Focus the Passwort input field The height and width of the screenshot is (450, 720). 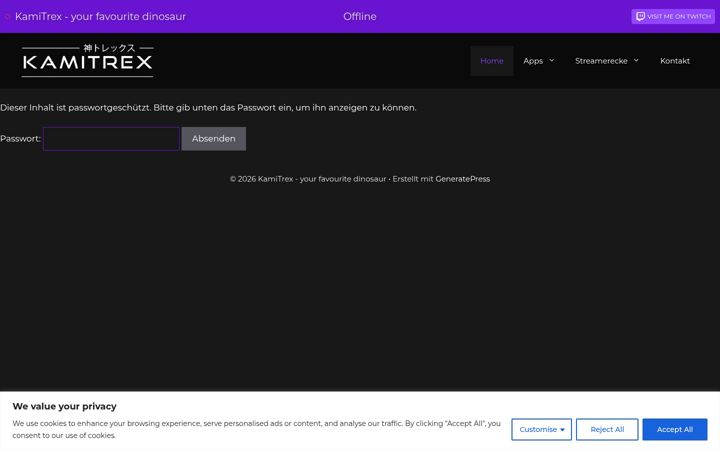pyautogui.click(x=111, y=139)
